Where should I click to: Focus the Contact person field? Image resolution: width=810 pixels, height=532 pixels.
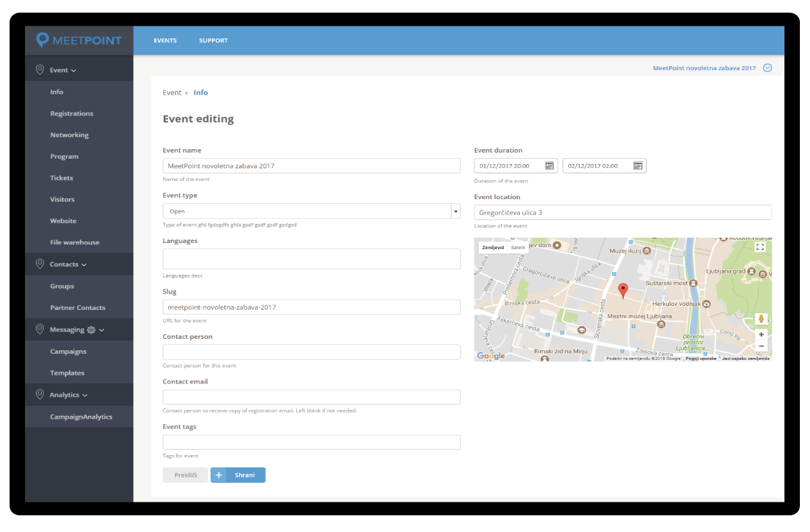312,352
